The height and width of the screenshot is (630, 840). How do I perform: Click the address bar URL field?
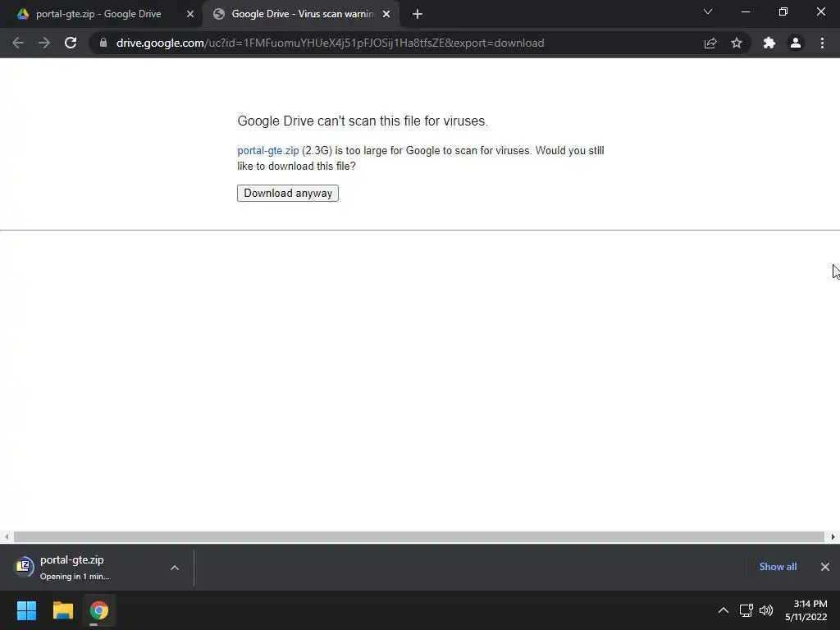330,43
